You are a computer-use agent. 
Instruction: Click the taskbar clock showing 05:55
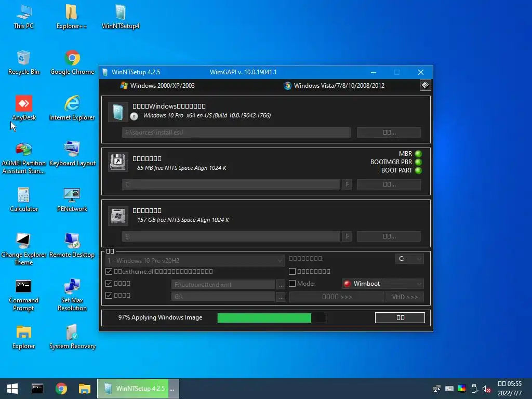pyautogui.click(x=509, y=389)
